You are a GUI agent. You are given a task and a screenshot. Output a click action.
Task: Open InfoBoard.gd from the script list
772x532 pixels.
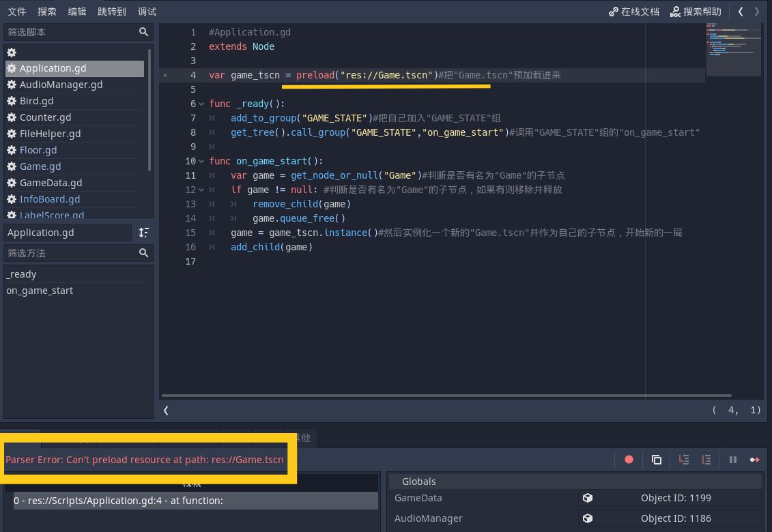74,199
